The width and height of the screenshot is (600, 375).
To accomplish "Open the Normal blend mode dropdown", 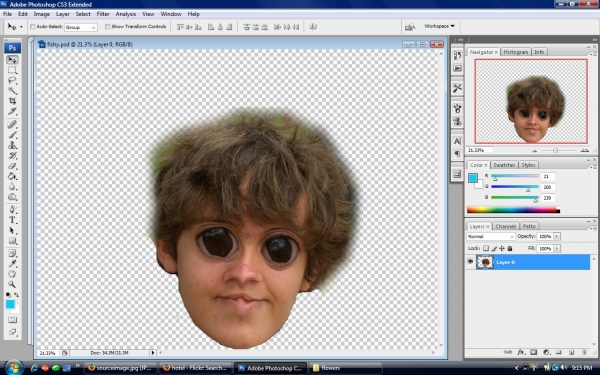I will point(491,236).
